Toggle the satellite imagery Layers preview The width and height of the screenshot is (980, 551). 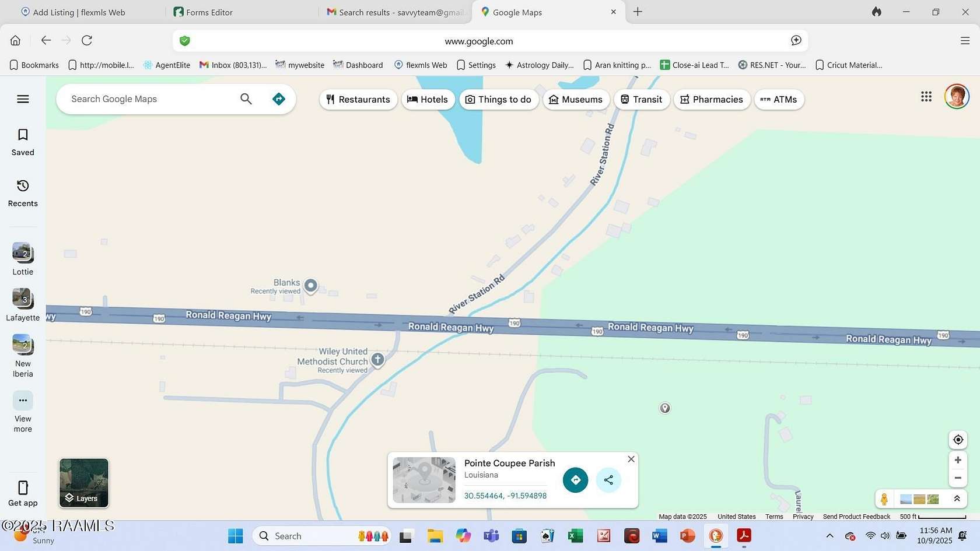click(x=83, y=483)
